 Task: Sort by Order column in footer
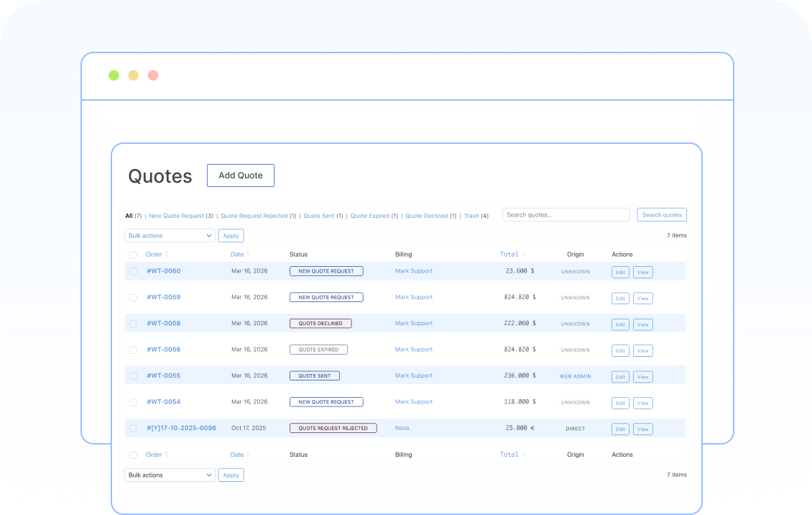click(157, 455)
